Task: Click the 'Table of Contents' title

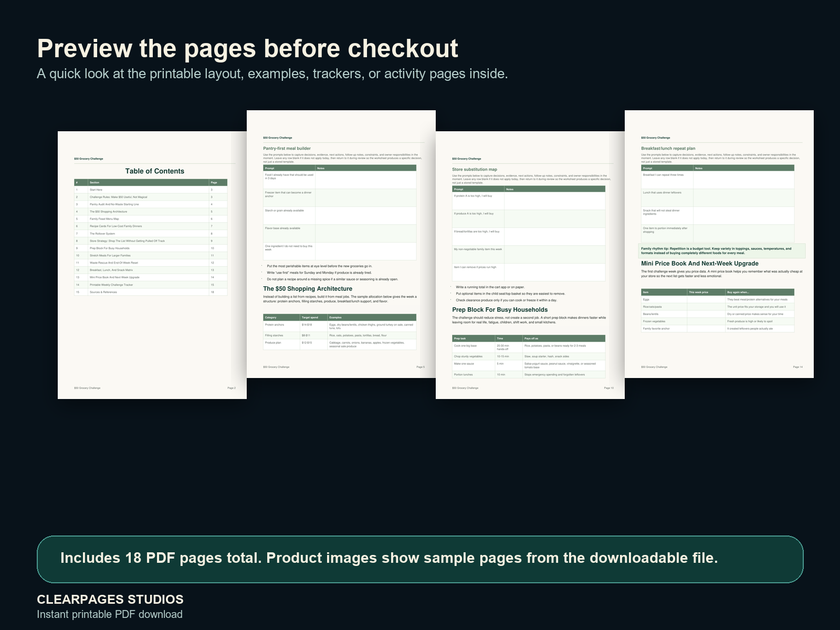Action: point(154,171)
